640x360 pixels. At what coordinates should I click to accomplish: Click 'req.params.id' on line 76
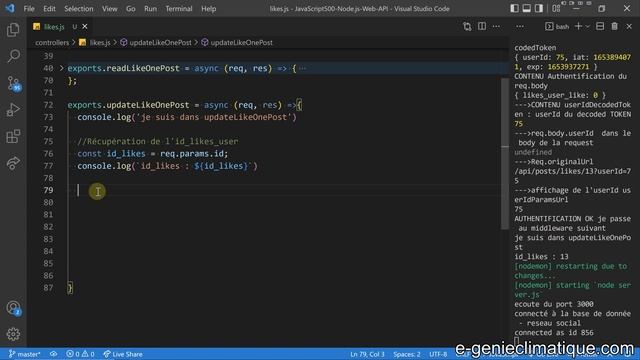[x=192, y=154]
